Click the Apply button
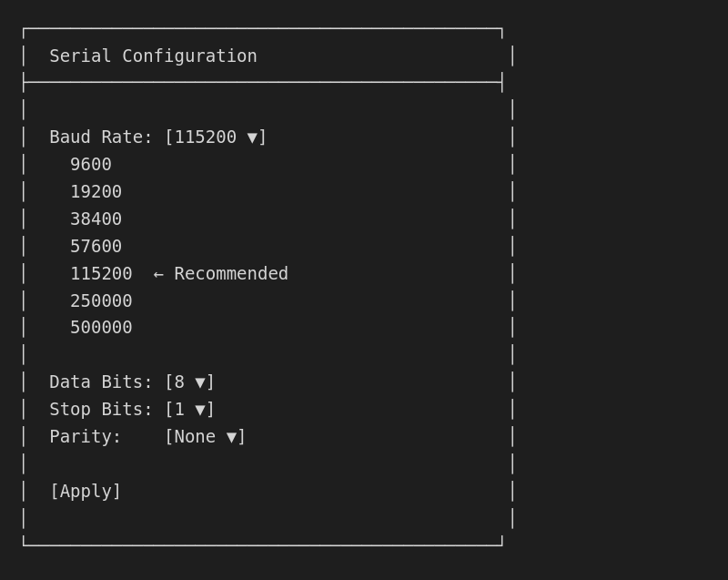This screenshot has height=580, width=728. 86,492
